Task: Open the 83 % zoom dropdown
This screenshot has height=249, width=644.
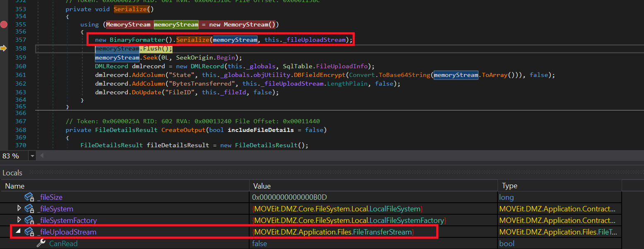Action: (x=32, y=156)
